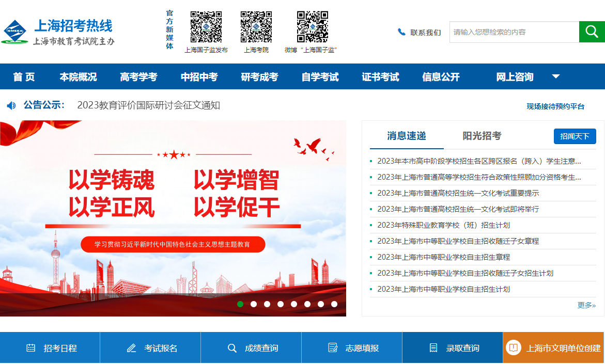Open the 现场接待预约平台 link
605x364 pixels.
pos(555,106)
